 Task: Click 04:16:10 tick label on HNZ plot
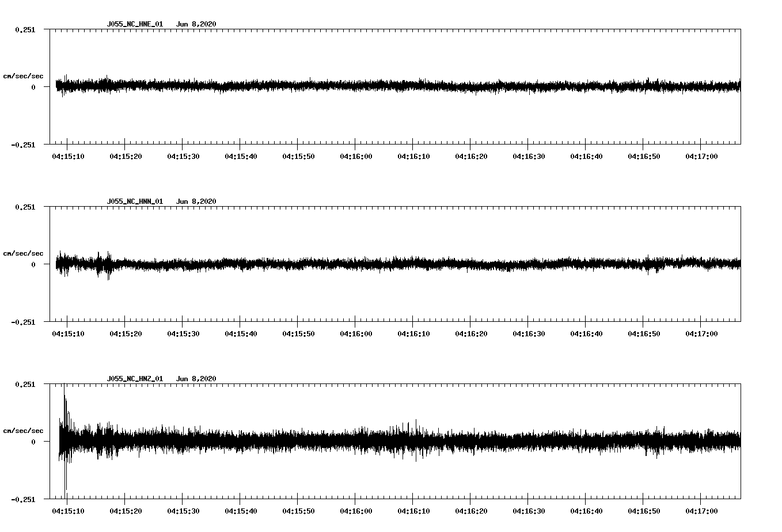click(x=413, y=511)
